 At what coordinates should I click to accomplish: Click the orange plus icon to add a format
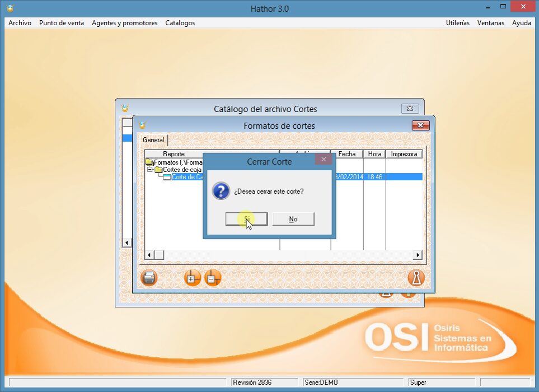click(x=192, y=278)
